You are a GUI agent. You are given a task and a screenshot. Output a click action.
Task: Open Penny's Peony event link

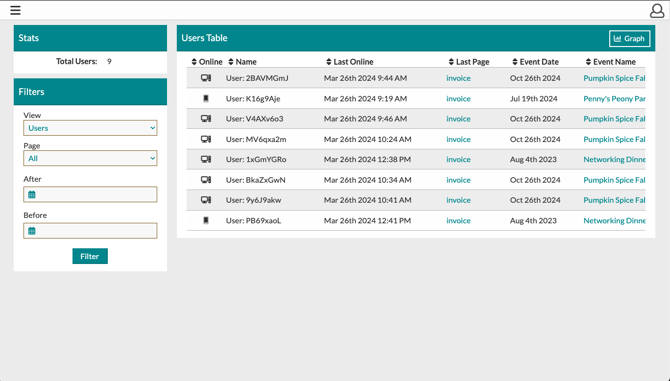614,99
